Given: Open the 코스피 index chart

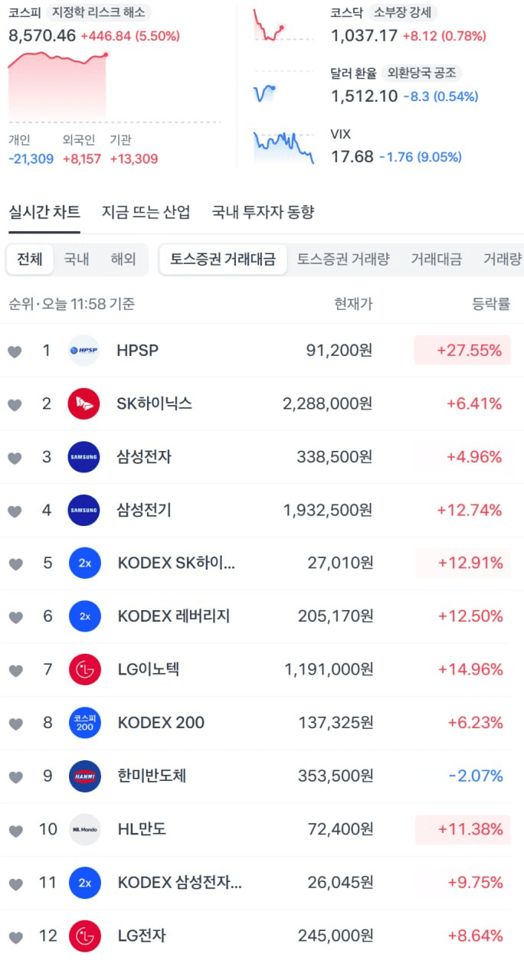Looking at the screenshot, I should [x=59, y=84].
